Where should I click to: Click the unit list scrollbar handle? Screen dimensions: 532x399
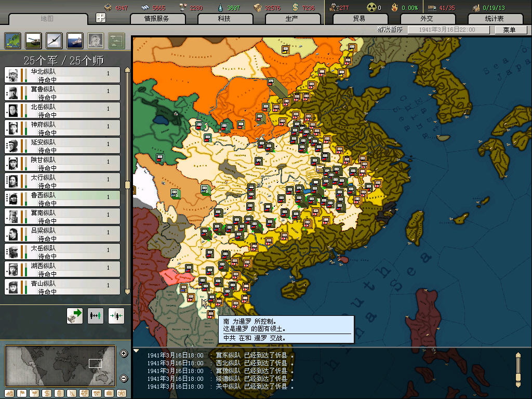127,185
